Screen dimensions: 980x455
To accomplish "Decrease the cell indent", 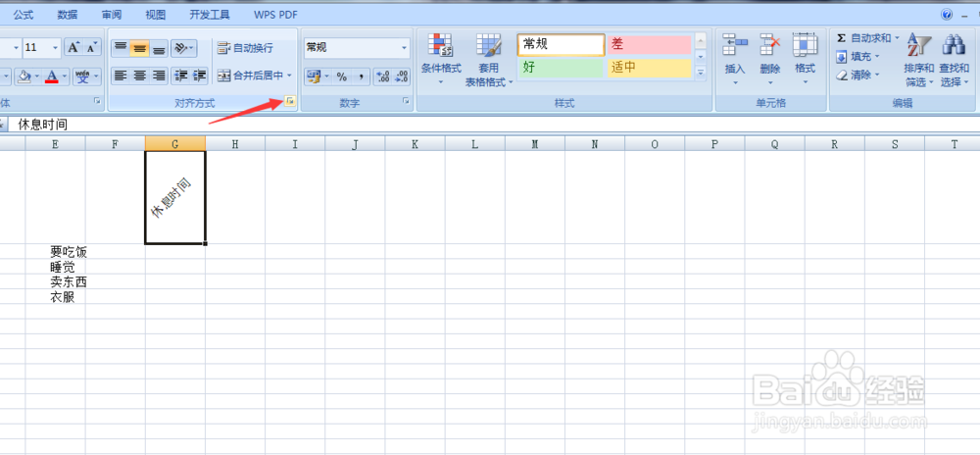I will [x=181, y=76].
